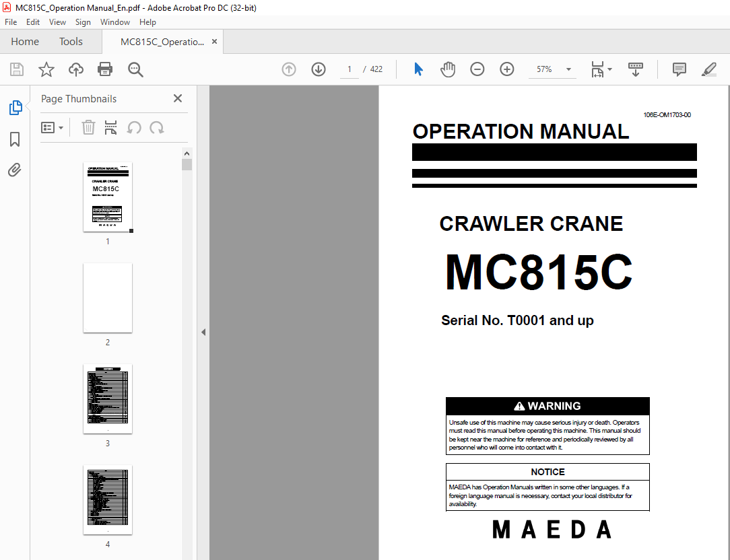The height and width of the screenshot is (560, 730).
Task: Click the fit page scrolling icon
Action: coord(597,69)
